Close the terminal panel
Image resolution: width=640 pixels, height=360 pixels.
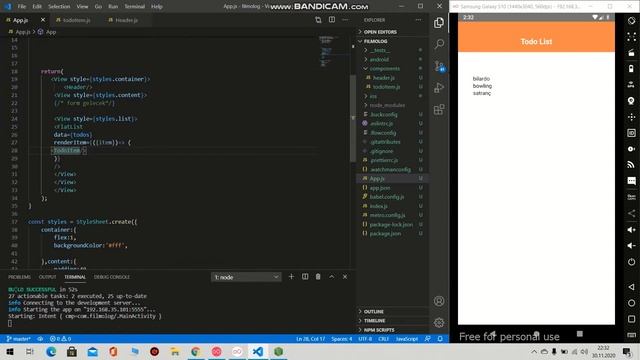(x=345, y=277)
